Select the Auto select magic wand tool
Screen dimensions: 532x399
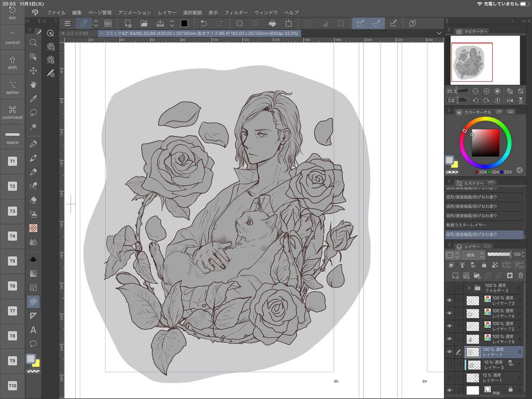point(33,127)
